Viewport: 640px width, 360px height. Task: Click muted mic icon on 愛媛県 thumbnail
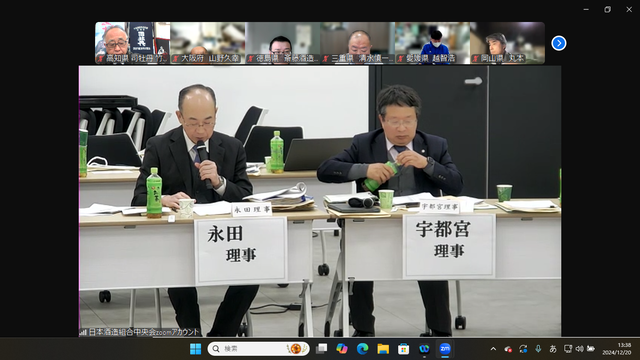(x=401, y=59)
